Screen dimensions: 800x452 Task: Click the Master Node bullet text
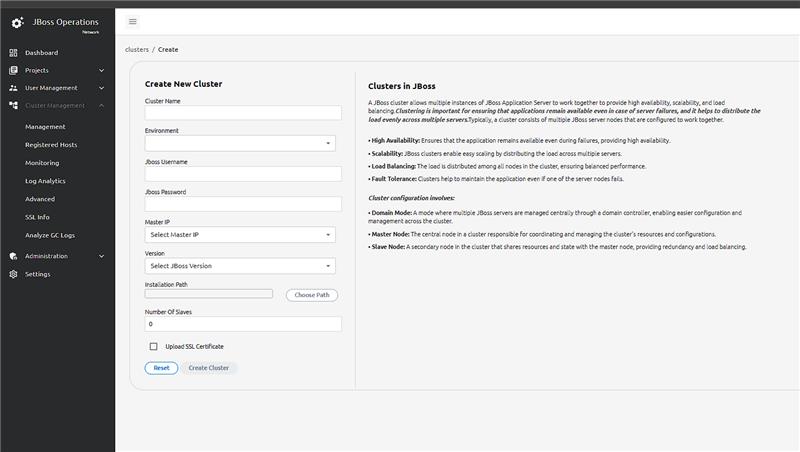(542, 234)
